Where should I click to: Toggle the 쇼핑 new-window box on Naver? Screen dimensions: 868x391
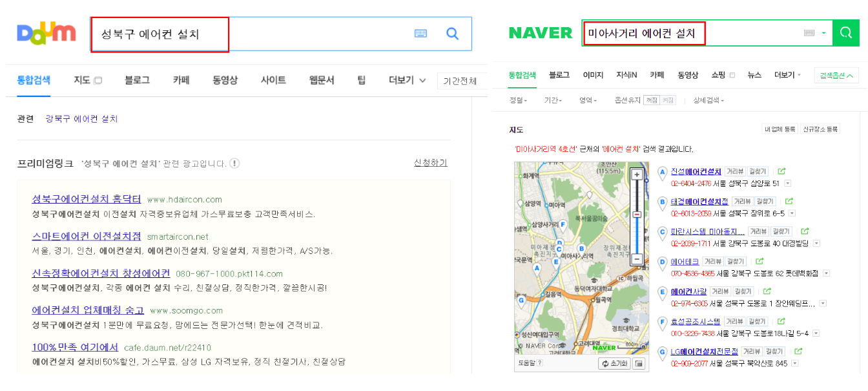[x=732, y=75]
